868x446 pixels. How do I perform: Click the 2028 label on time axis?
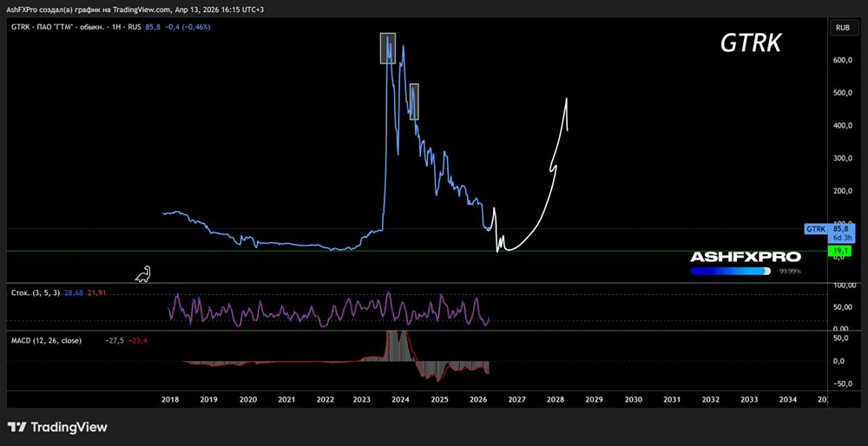[556, 399]
